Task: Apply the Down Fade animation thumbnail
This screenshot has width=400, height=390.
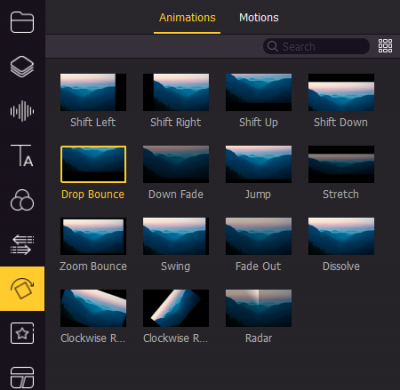Action: click(x=176, y=164)
